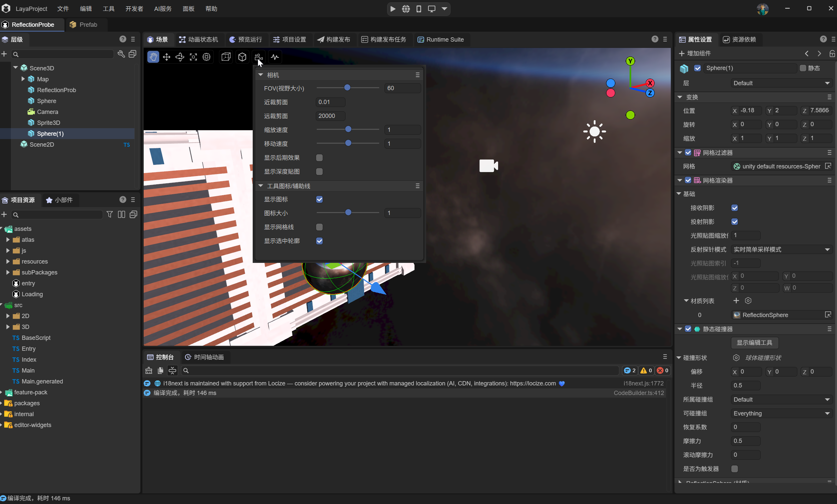Switch to 动画状态机 tab

(x=199, y=39)
